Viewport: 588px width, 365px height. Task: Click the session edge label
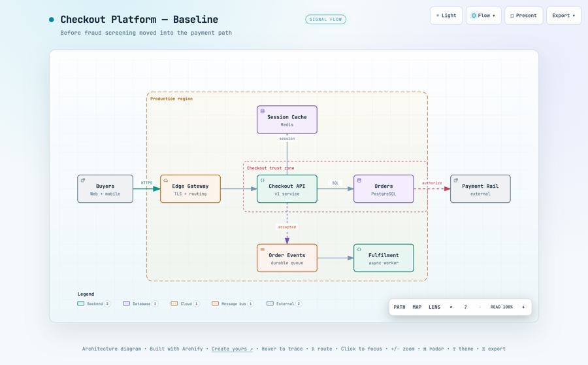[287, 139]
